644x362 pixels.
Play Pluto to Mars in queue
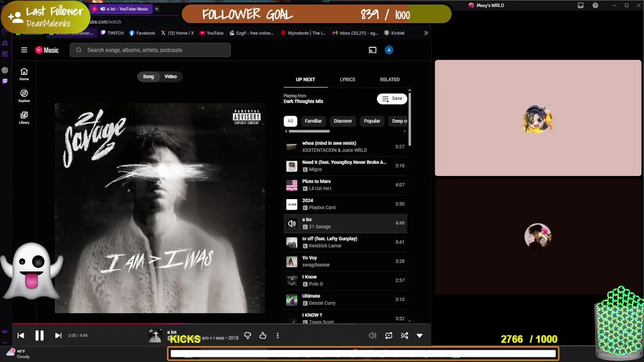click(345, 185)
